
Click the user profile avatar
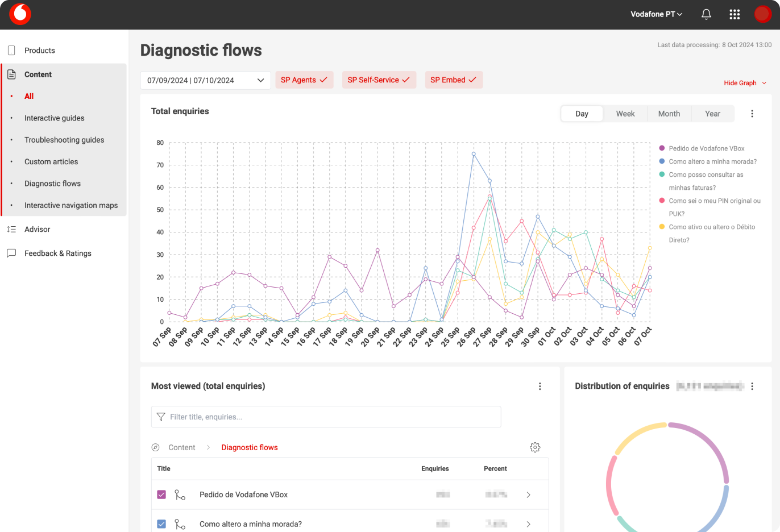click(x=762, y=14)
